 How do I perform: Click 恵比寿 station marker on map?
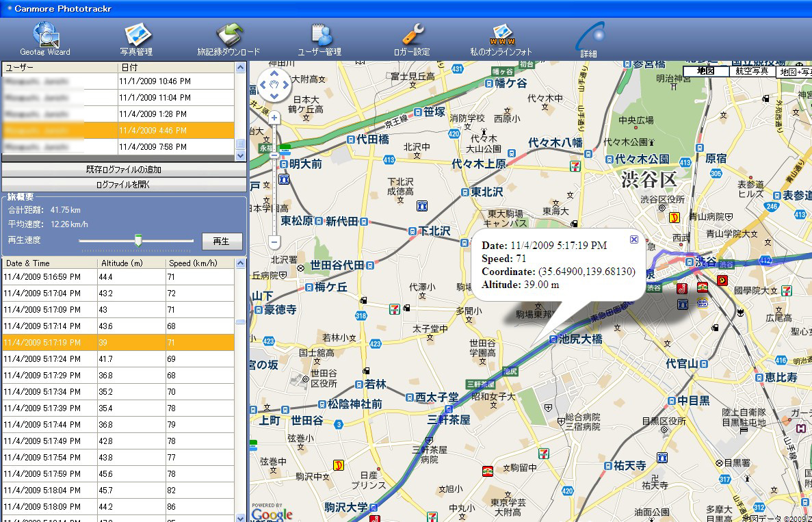[759, 378]
